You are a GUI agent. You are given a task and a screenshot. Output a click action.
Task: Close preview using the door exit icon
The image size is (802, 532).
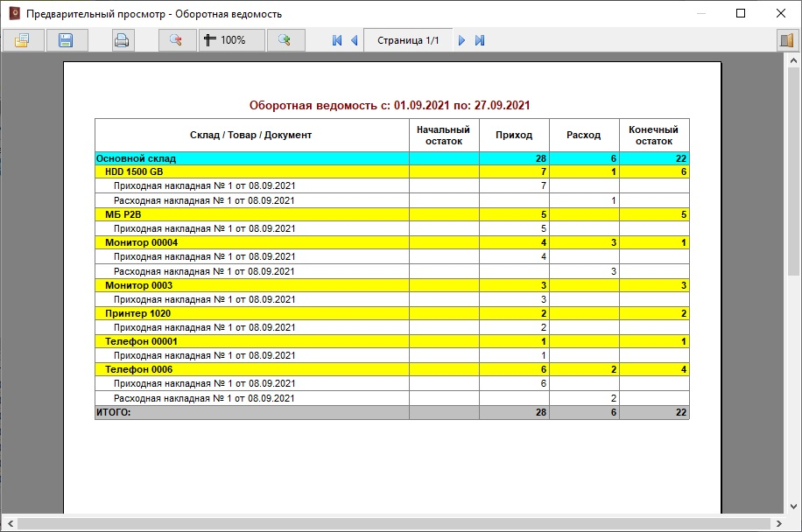click(784, 40)
